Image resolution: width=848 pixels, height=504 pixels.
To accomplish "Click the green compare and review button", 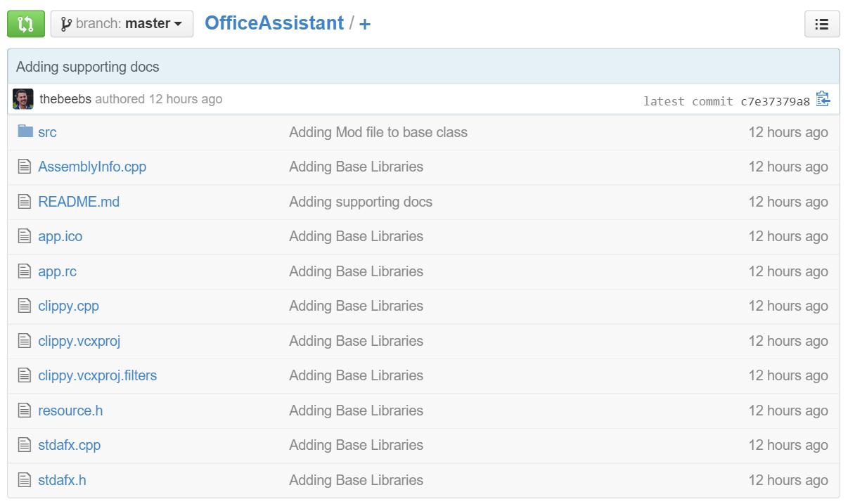I will pos(25,24).
